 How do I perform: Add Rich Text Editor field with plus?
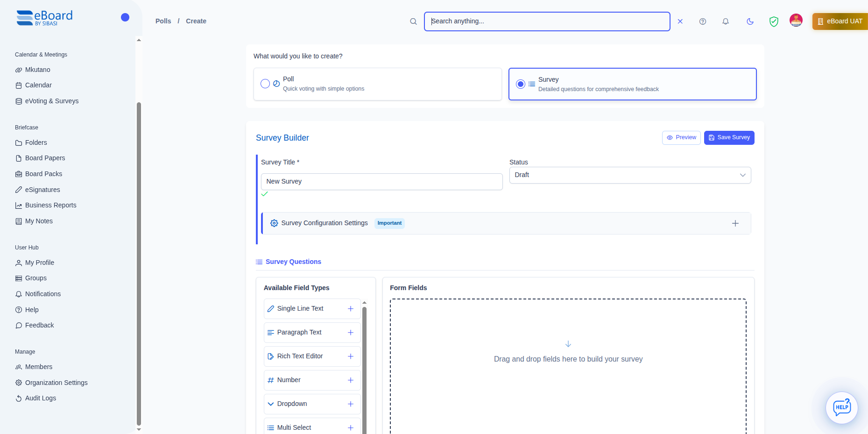(x=350, y=356)
